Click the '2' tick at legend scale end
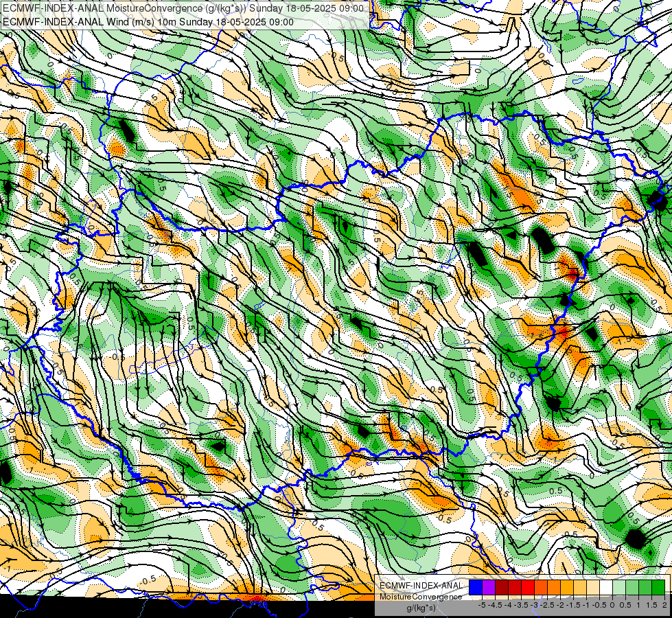The width and height of the screenshot is (672, 618). coord(664,605)
